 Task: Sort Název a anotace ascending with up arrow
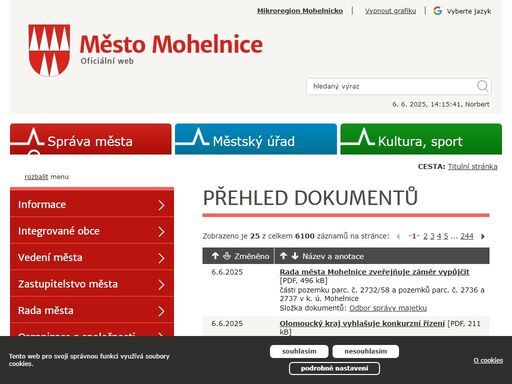[283, 256]
